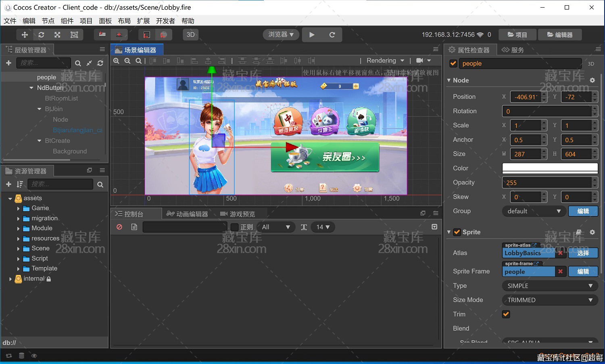Select the Scale transform tool

[x=57, y=35]
